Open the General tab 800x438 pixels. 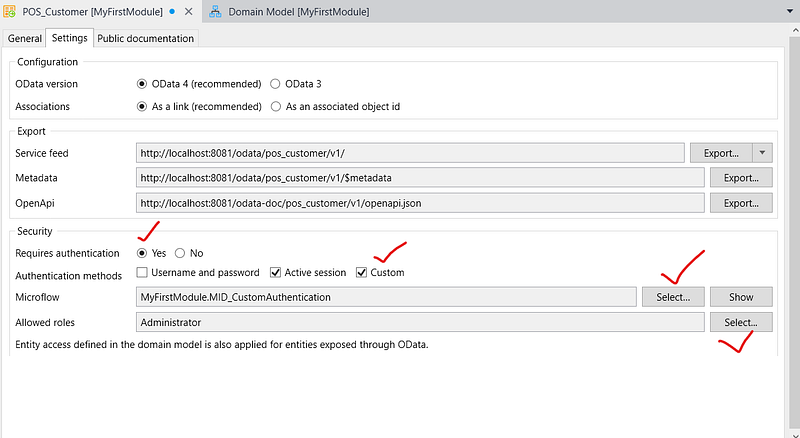pyautogui.click(x=26, y=38)
